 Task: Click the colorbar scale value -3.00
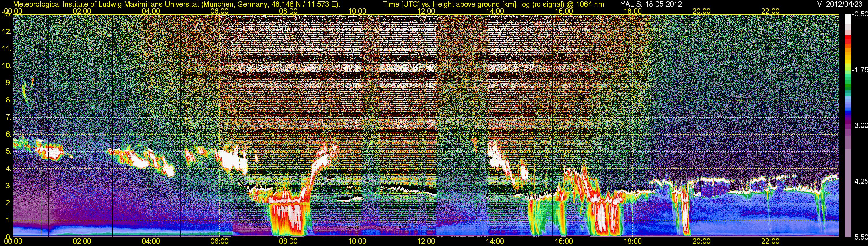point(860,125)
